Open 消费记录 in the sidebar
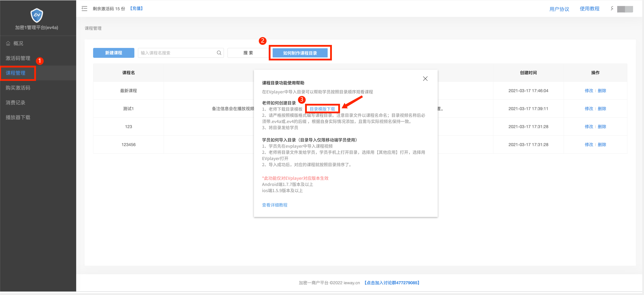This screenshot has width=644, height=295. pyautogui.click(x=15, y=102)
